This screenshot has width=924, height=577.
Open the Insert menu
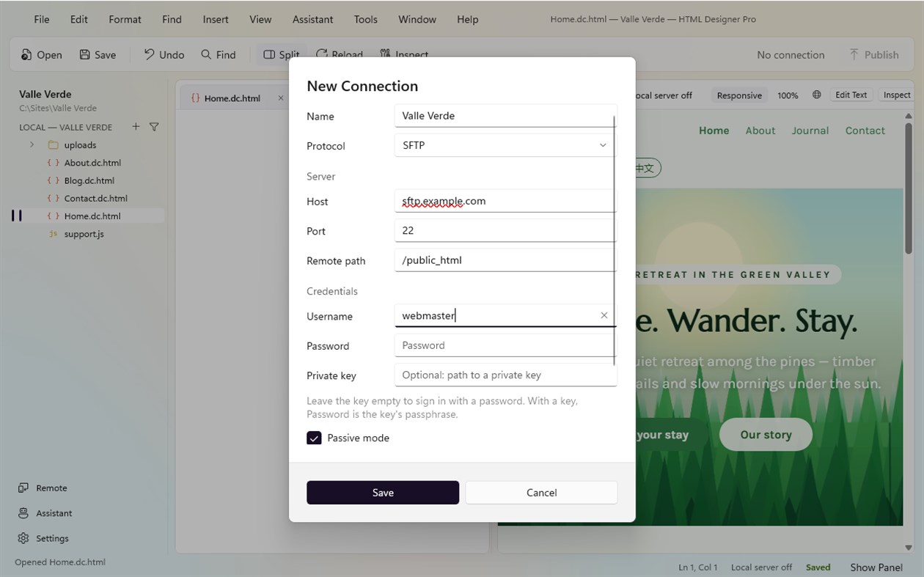coord(216,20)
